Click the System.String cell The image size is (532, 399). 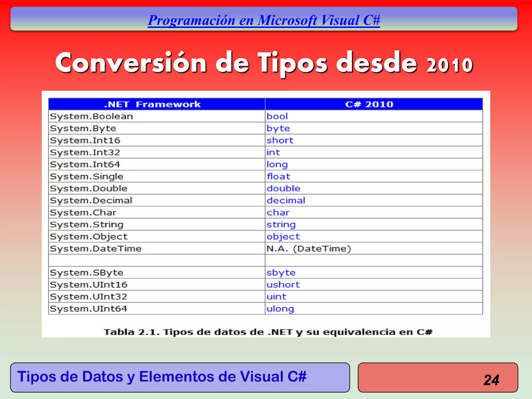pyautogui.click(x=157, y=224)
